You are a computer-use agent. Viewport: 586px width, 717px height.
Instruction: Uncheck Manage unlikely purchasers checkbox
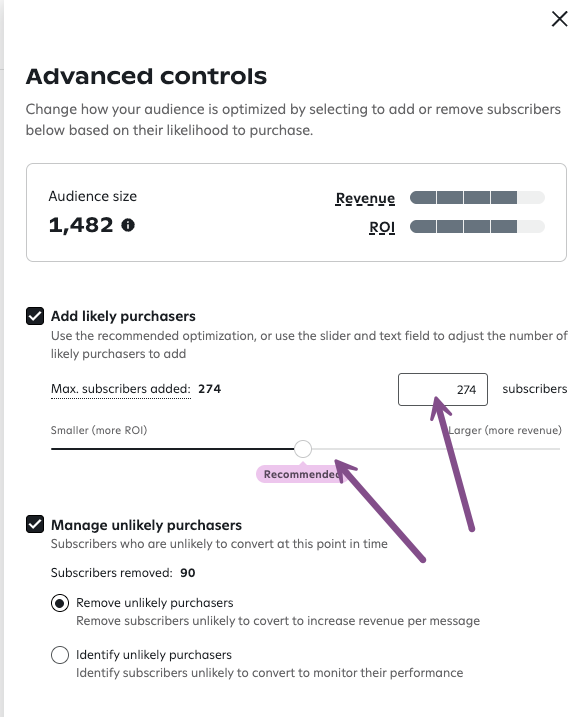pos(35,524)
